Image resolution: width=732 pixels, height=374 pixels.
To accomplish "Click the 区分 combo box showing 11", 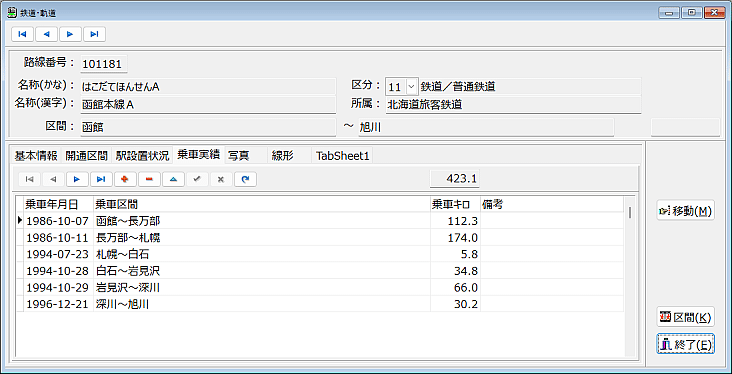I will [x=401, y=87].
